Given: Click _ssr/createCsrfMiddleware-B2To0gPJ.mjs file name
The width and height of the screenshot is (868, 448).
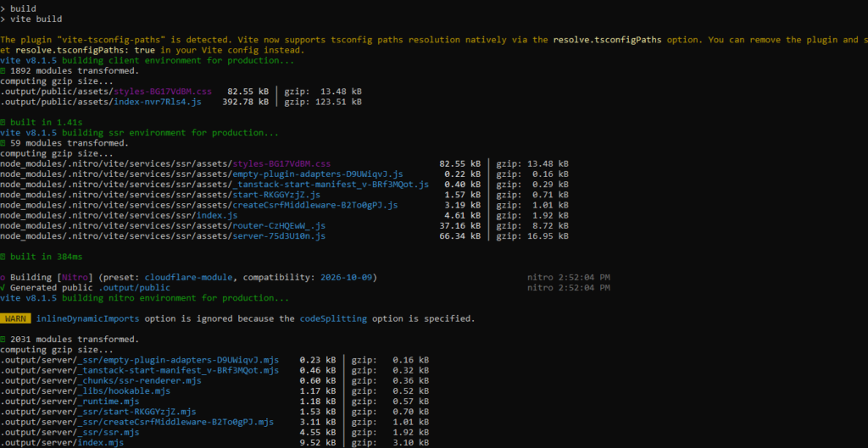Looking at the screenshot, I should coord(175,422).
